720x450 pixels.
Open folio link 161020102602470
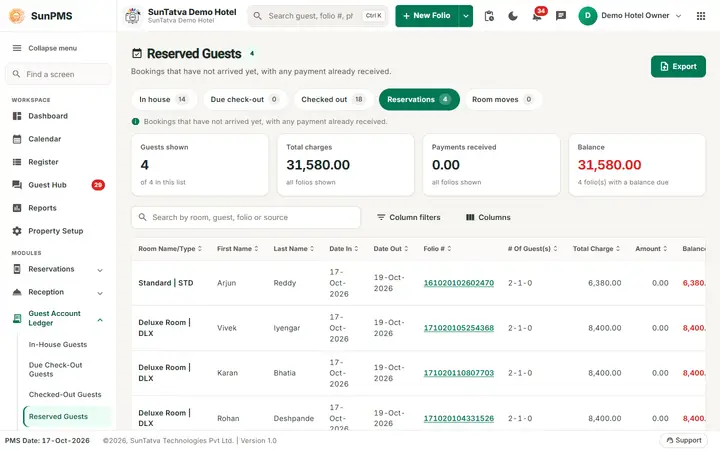(x=459, y=283)
